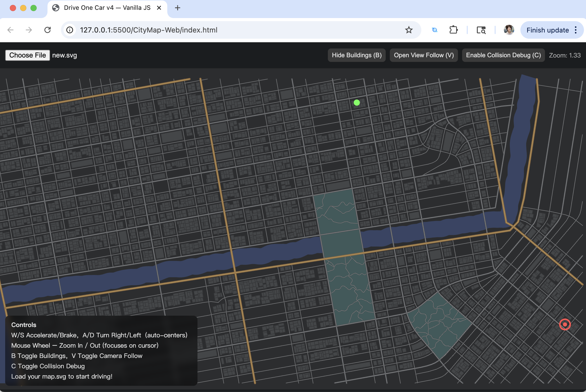Toggle Open View Follow (V)
The height and width of the screenshot is (392, 586).
coord(424,55)
